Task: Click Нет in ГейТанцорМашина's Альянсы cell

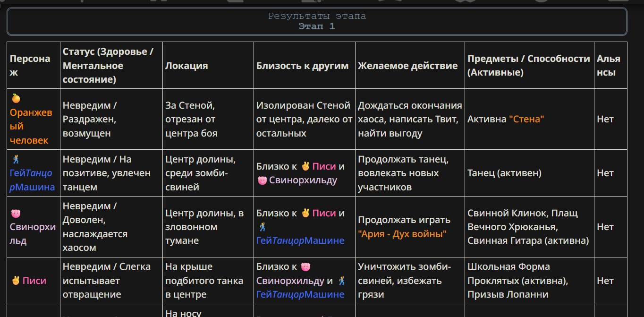Action: [x=605, y=173]
